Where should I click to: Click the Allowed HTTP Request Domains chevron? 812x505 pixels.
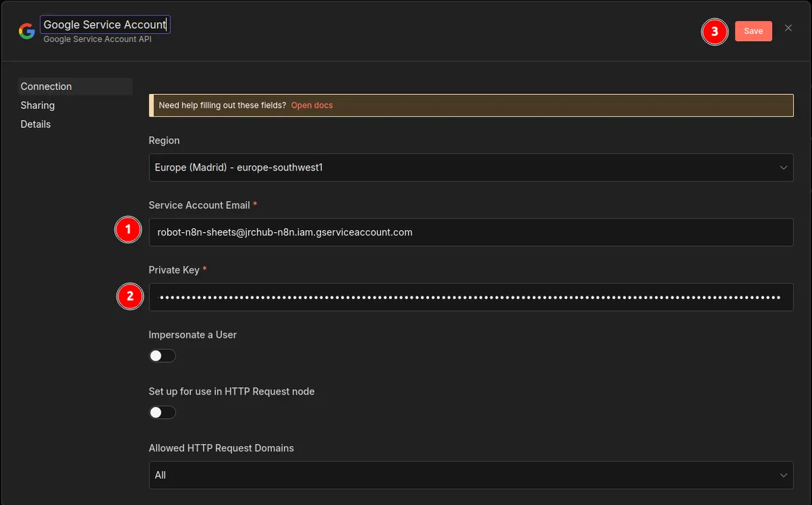click(x=784, y=475)
